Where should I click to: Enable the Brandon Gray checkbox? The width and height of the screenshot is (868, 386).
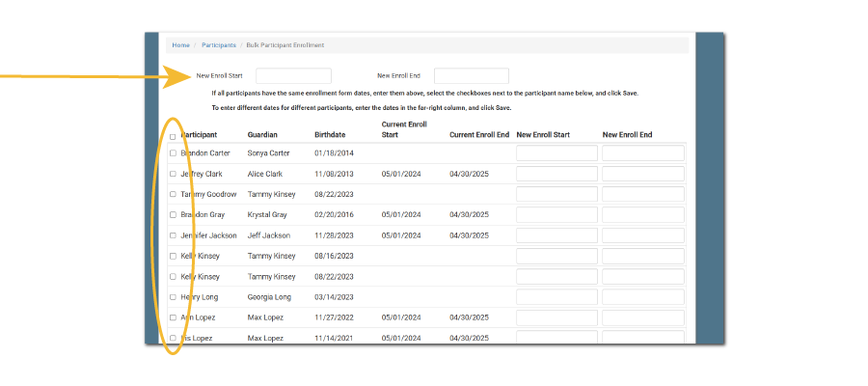[173, 214]
